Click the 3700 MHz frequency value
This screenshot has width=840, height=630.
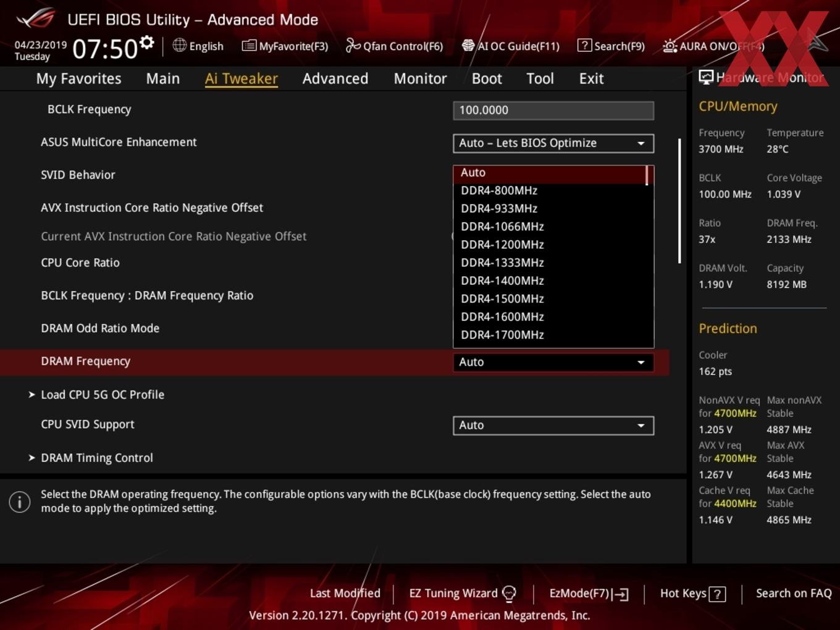[x=721, y=149]
